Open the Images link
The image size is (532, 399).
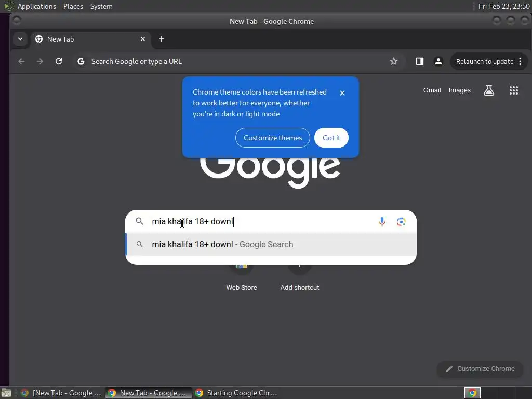(x=460, y=90)
